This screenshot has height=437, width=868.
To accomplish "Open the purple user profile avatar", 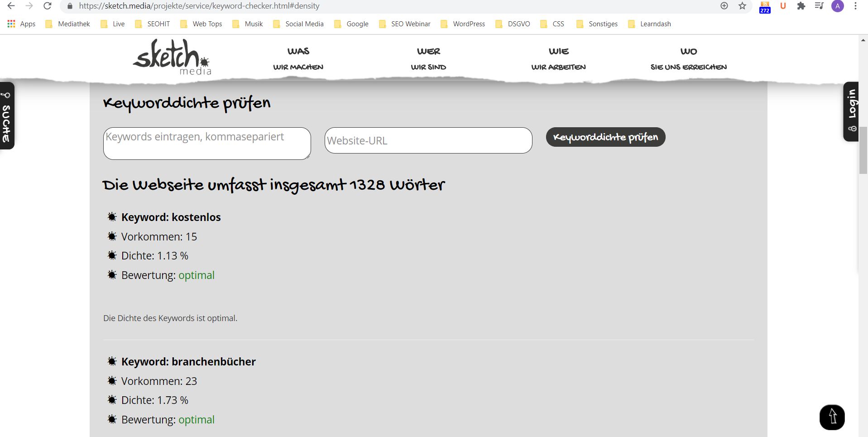I will click(x=837, y=6).
